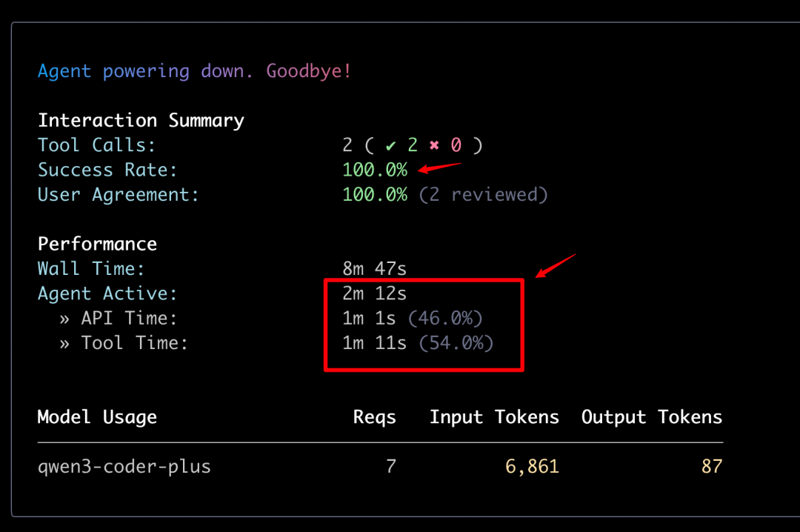Click the 'Agent powering down. Goodbye!' message
800x532 pixels.
click(194, 71)
